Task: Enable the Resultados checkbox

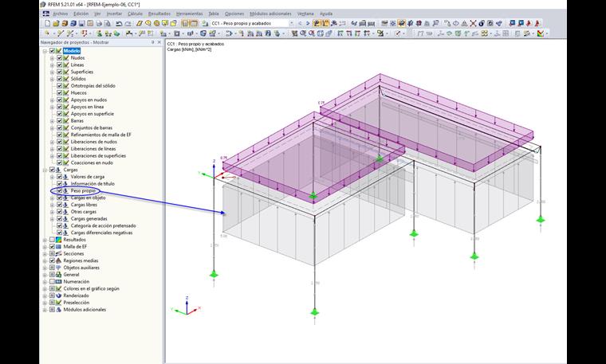Action: [x=52, y=240]
